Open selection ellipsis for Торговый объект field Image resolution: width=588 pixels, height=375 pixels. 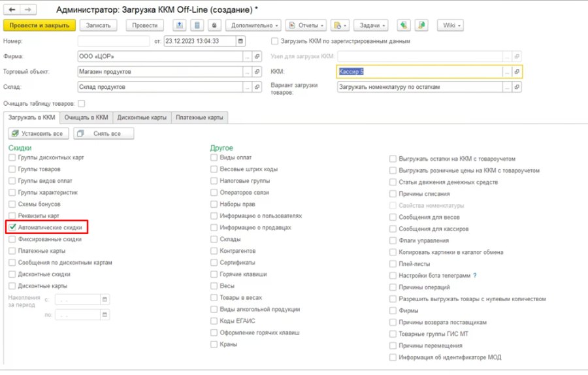tap(247, 72)
